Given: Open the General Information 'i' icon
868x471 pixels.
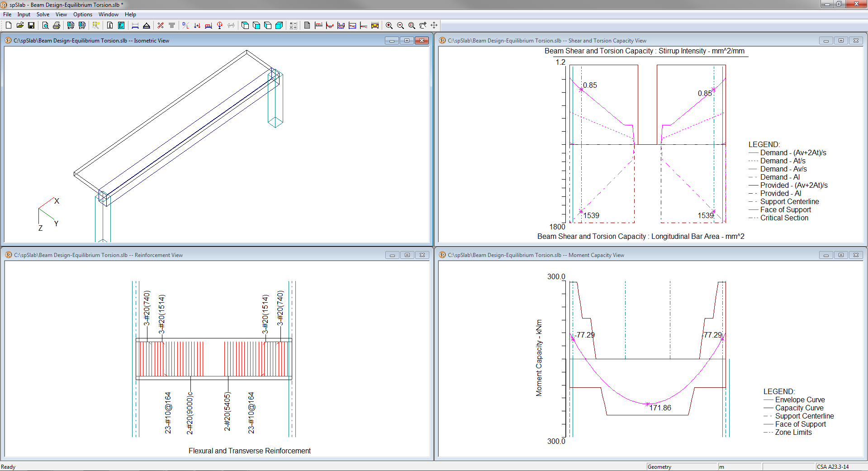Looking at the screenshot, I should pyautogui.click(x=110, y=25).
